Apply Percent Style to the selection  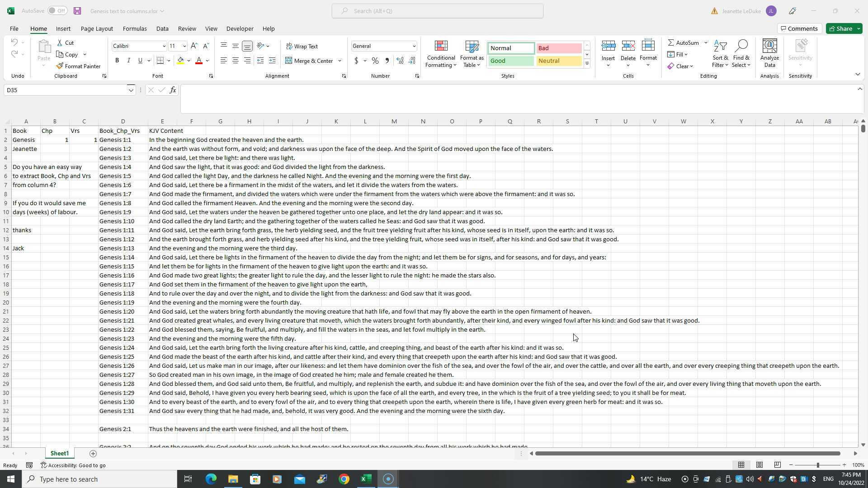pos(374,60)
